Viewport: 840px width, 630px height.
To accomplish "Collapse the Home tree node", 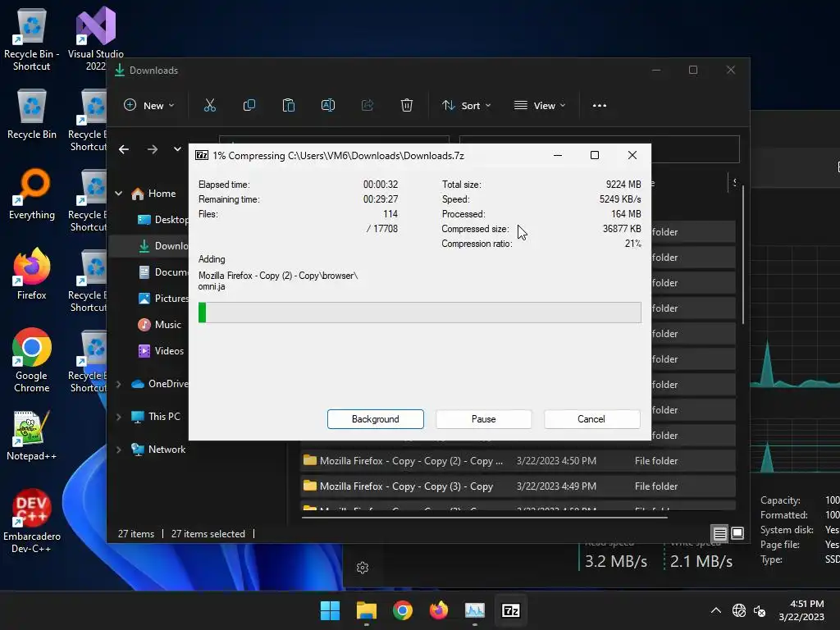I will click(118, 194).
